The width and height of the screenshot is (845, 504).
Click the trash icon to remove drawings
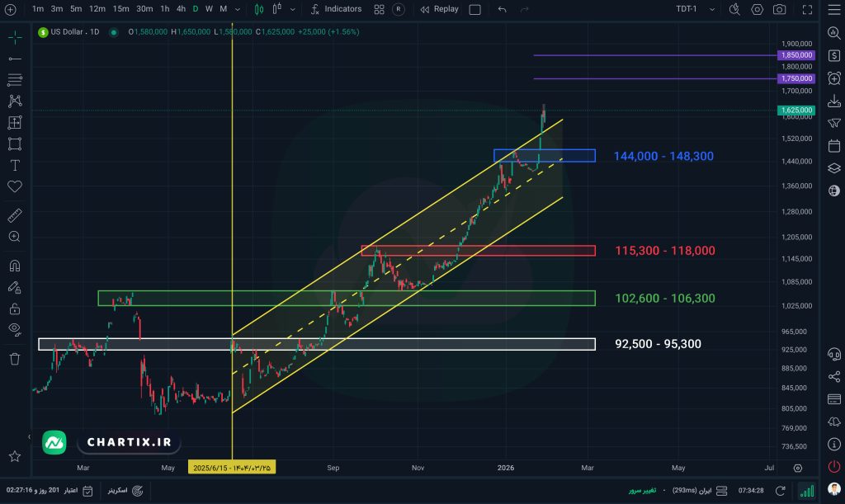click(14, 359)
